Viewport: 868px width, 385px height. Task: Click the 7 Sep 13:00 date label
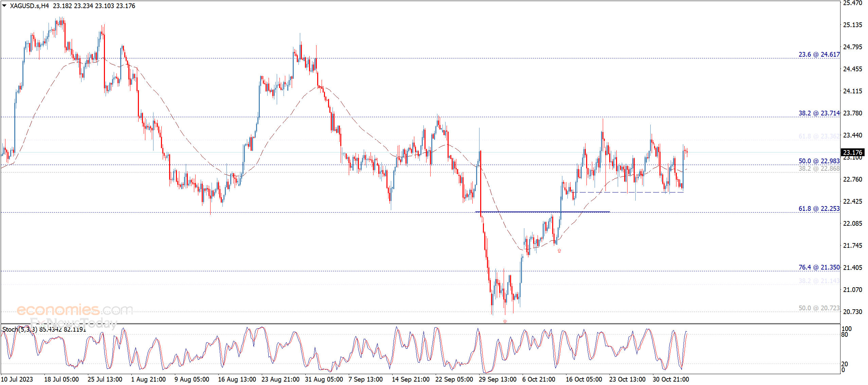tap(366, 379)
